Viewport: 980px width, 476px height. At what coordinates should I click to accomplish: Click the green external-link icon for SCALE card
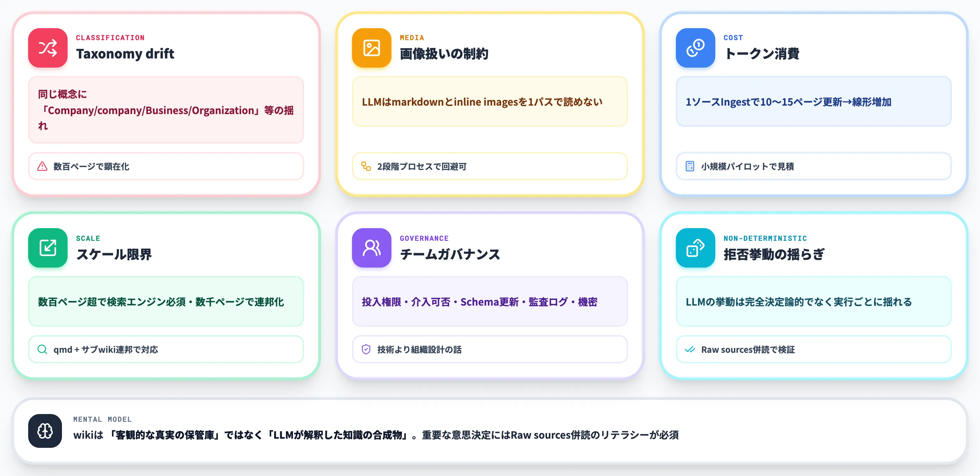click(x=48, y=248)
